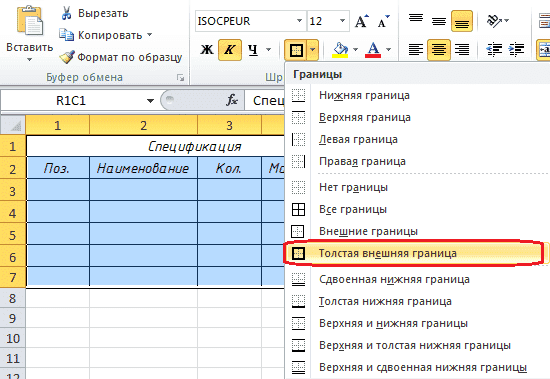Choose Внешние границы option

tap(417, 231)
